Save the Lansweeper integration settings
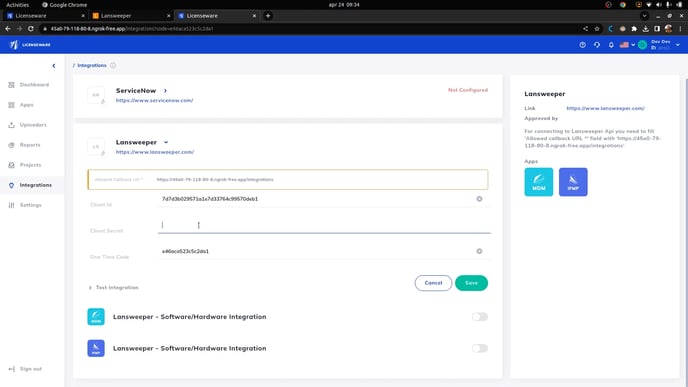This screenshot has height=387, width=688. click(471, 283)
